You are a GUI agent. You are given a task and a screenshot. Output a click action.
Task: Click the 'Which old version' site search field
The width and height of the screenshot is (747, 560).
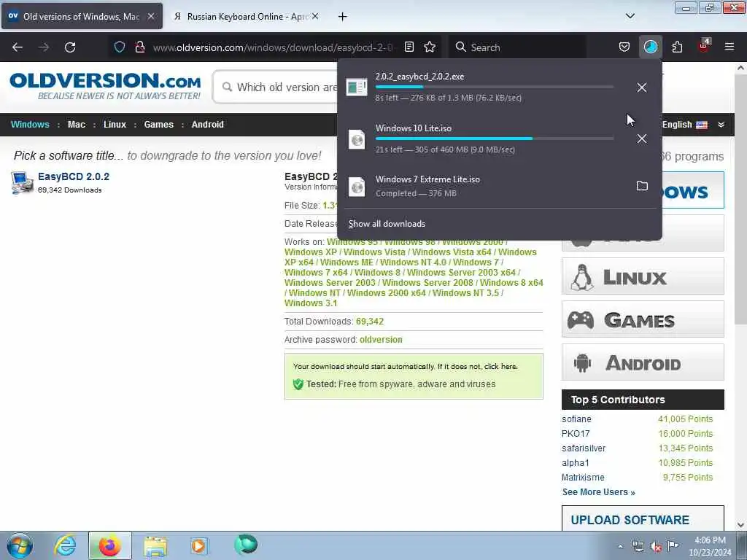276,87
